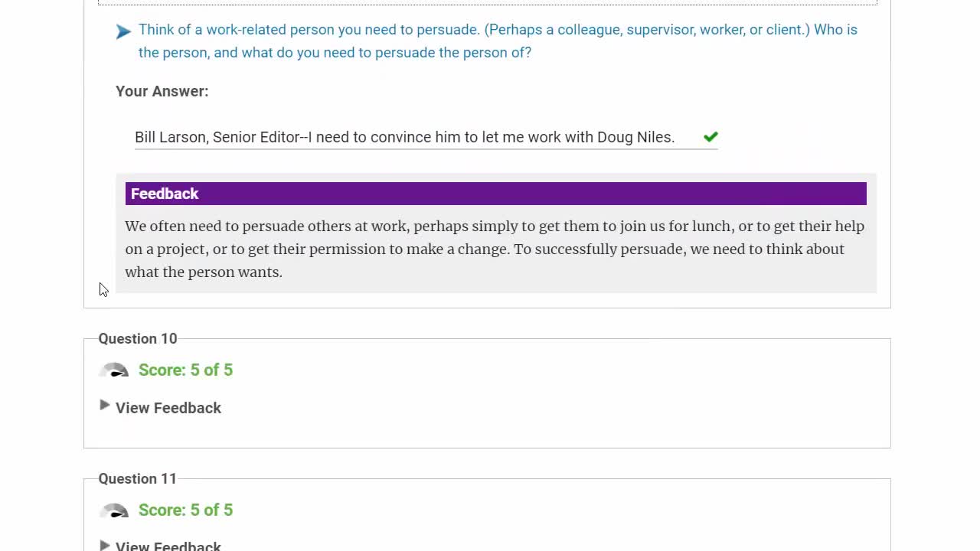
Task: Click the 'Your Answer:' label
Action: coord(162,91)
